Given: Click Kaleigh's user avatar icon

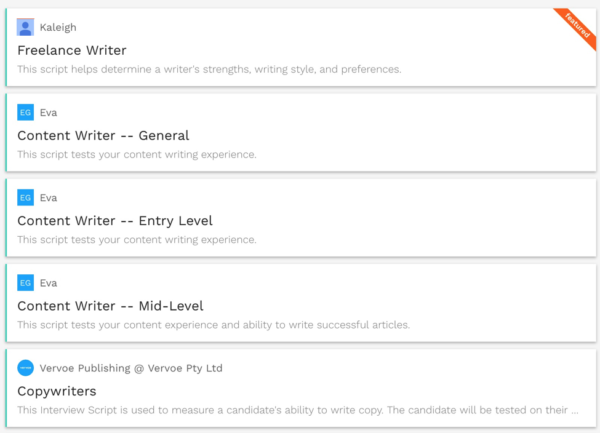Looking at the screenshot, I should [25, 27].
